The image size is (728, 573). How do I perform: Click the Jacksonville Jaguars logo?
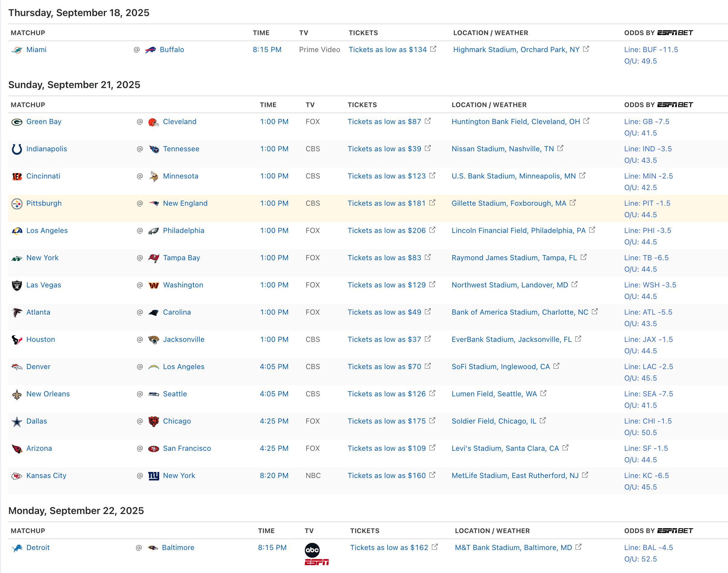tap(154, 340)
